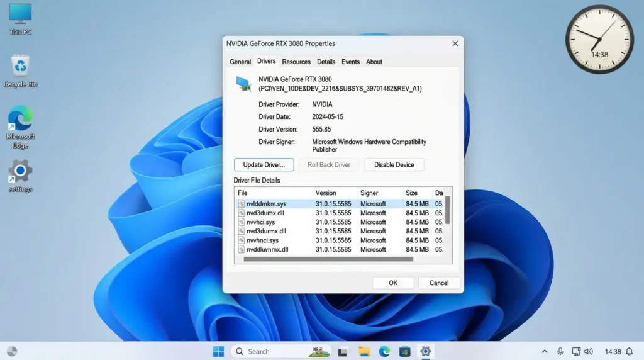Select the nvd3dumx.dll file name
Screen dimensions: 644x360
265,213
